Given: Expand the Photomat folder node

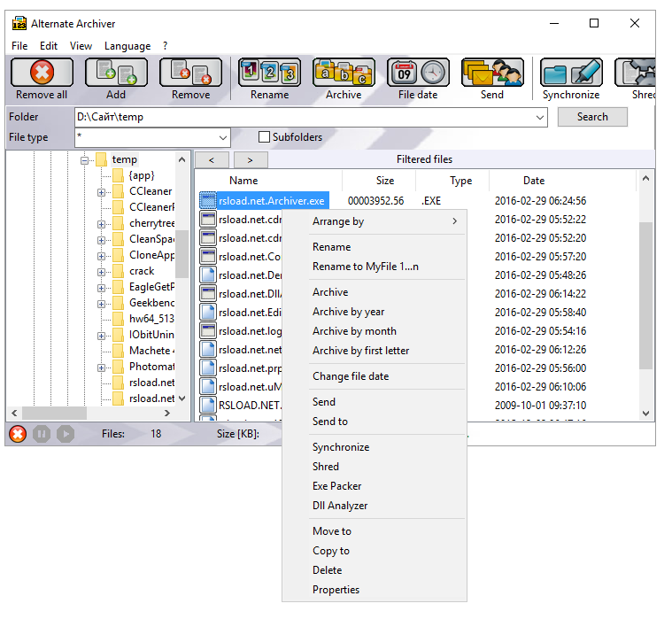Looking at the screenshot, I should [101, 368].
